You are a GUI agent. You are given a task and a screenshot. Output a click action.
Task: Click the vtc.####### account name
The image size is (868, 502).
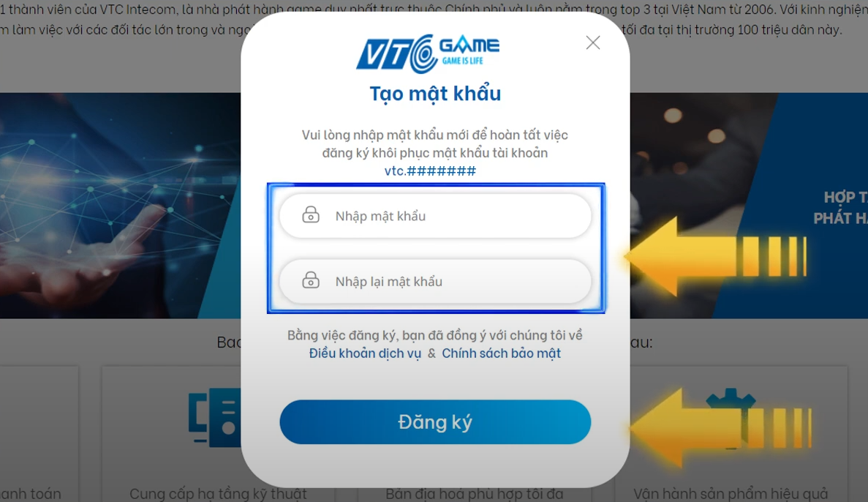point(430,171)
